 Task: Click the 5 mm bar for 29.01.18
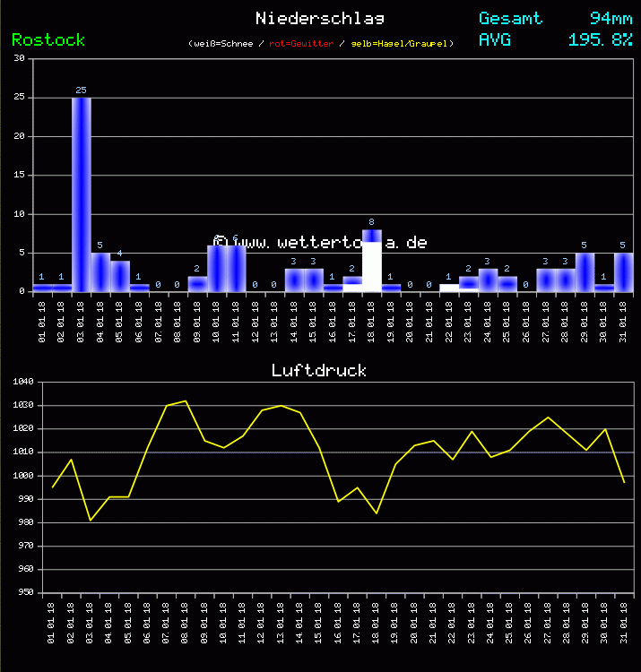point(585,272)
